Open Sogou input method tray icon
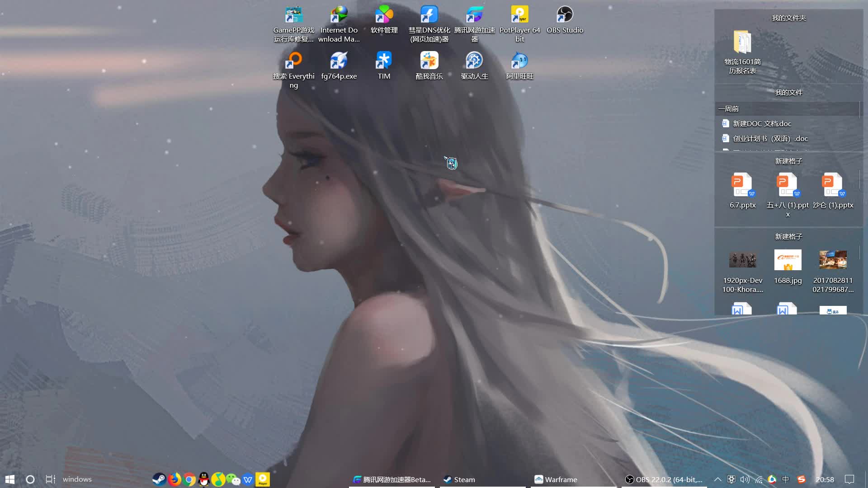The width and height of the screenshot is (868, 488). click(802, 479)
